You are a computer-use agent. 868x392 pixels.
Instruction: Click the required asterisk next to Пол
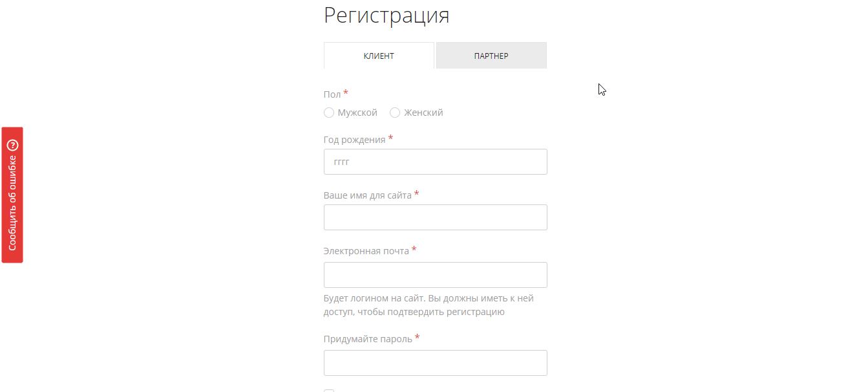pyautogui.click(x=345, y=93)
